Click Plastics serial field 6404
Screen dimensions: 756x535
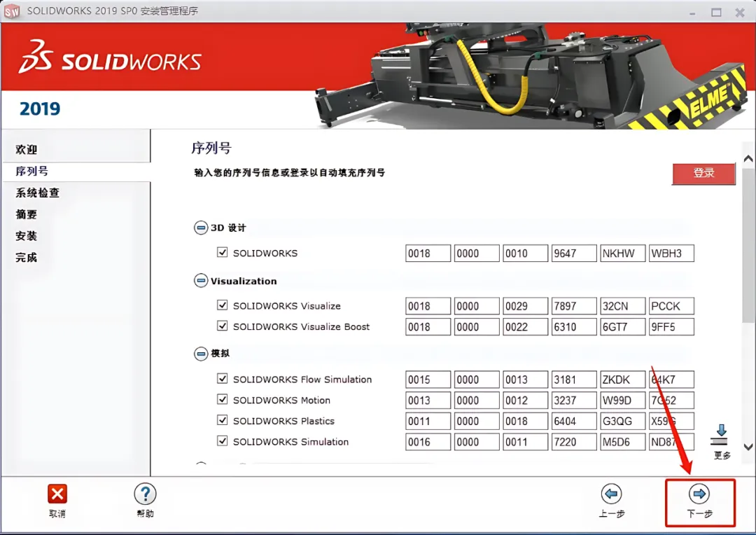[x=574, y=421]
